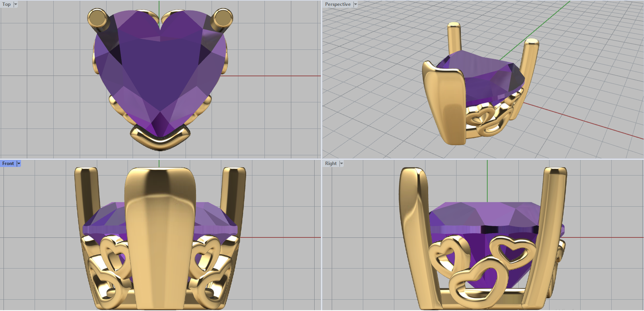Click the Right viewport title label
644x311 pixels.
330,164
